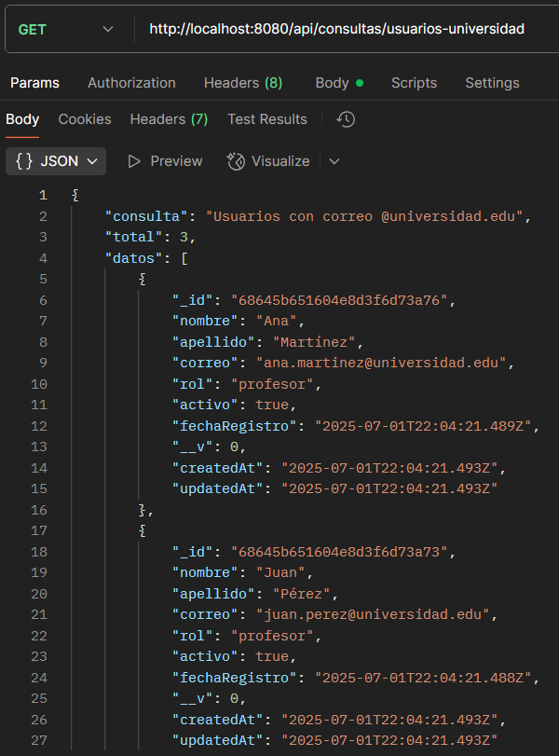This screenshot has height=756, width=559.
Task: Open the GET method dropdown
Action: point(65,30)
